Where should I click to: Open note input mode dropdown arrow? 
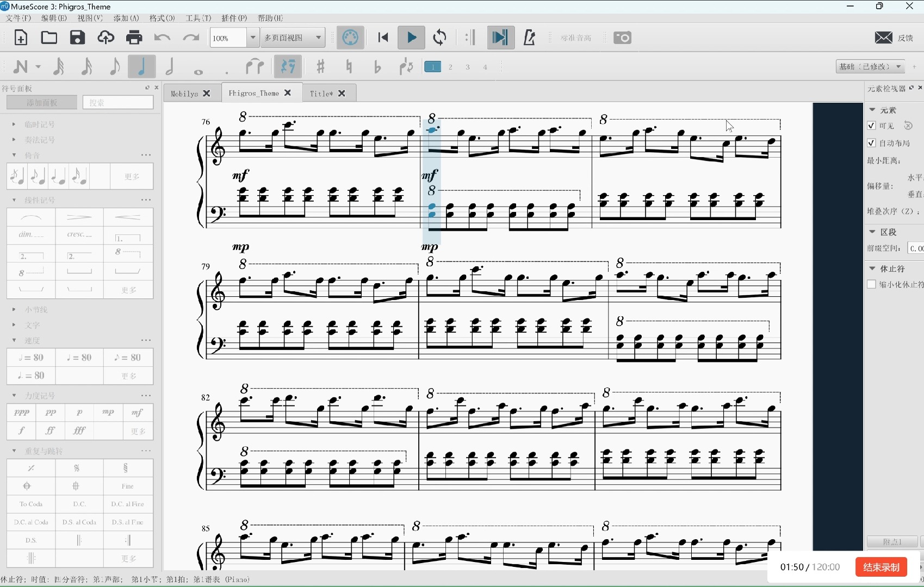click(x=38, y=67)
